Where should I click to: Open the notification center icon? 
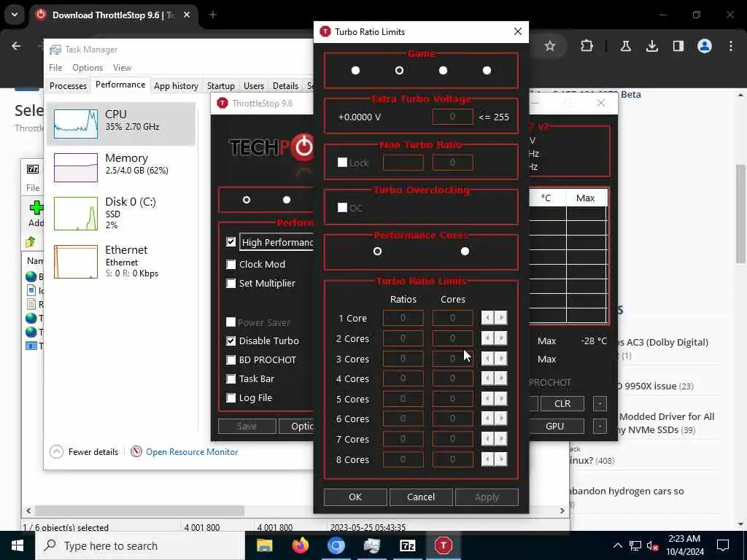point(723,545)
